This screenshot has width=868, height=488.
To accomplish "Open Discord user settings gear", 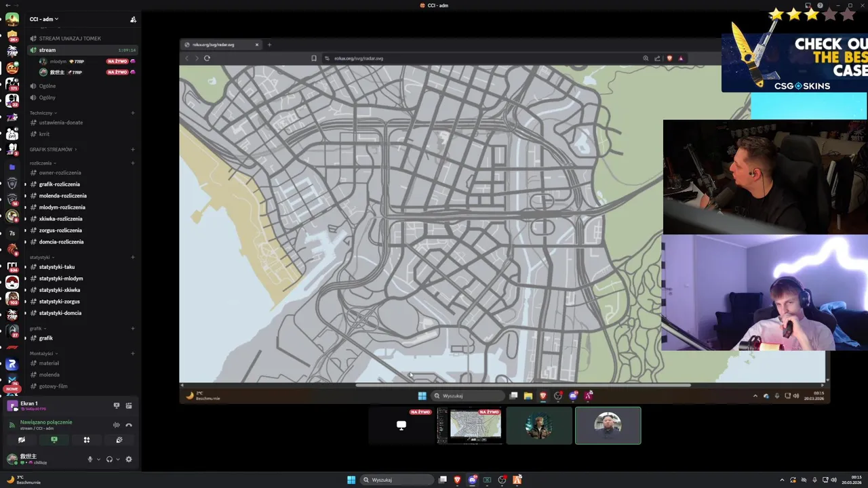I will point(129,459).
